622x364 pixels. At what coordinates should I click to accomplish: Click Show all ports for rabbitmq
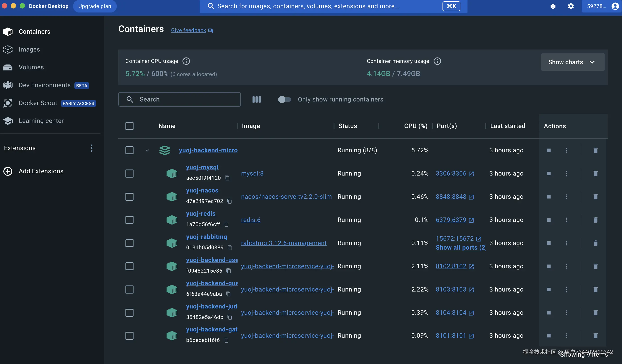coord(461,248)
